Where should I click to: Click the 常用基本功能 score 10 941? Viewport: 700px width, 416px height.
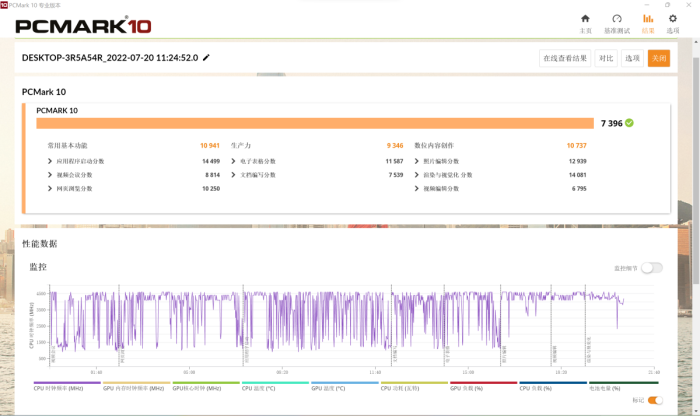(210, 146)
